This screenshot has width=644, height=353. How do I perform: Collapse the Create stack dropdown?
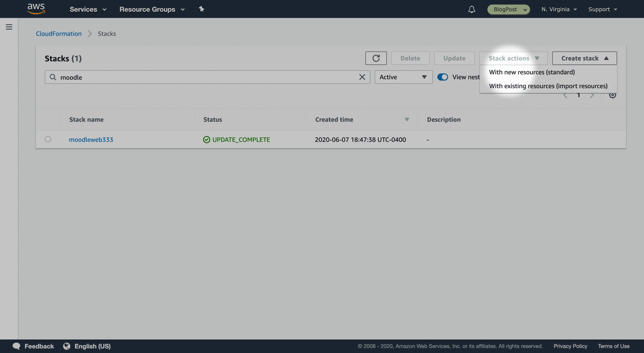tap(584, 58)
